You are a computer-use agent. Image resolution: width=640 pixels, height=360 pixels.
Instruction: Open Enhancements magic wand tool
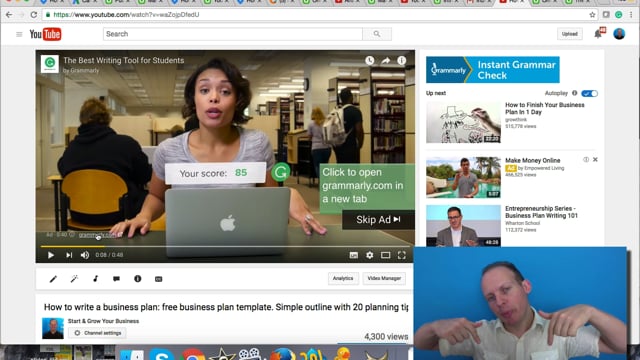74,279
